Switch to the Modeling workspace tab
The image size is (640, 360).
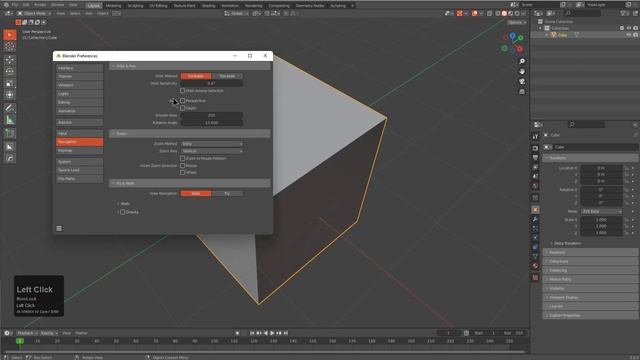113,6
